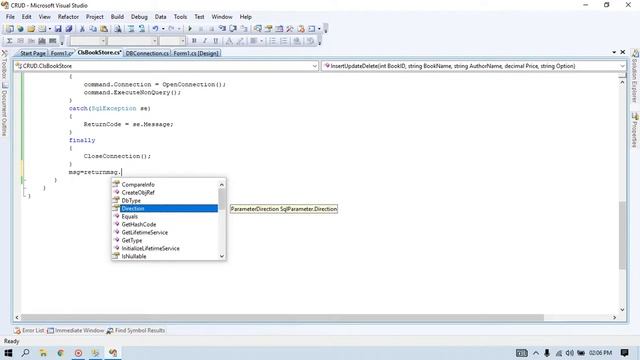
Task: Click the Copy icon in toolbar
Action: click(x=93, y=29)
